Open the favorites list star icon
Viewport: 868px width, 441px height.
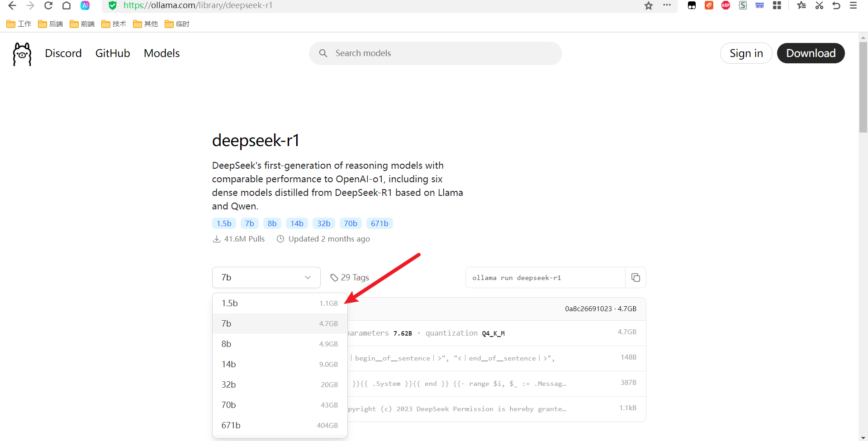click(802, 5)
